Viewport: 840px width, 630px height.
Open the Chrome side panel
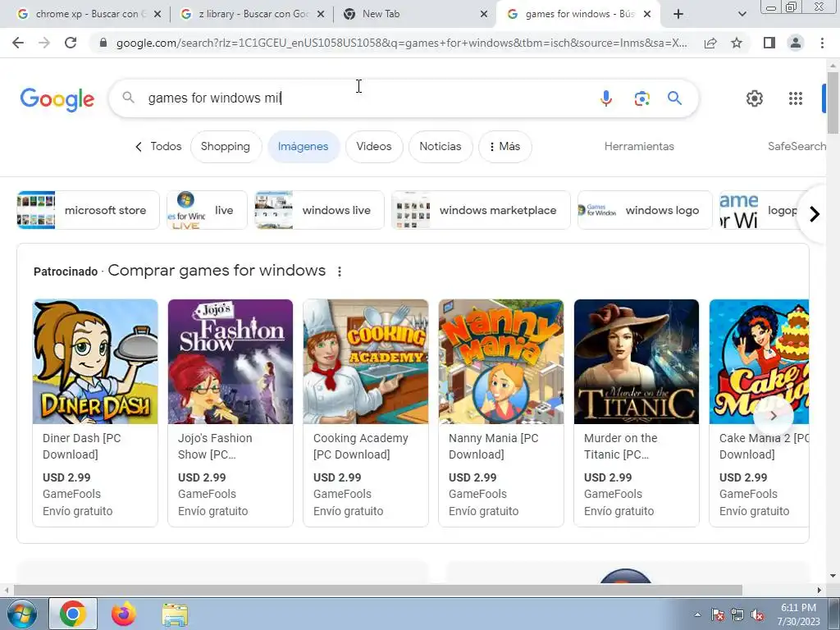(x=769, y=43)
